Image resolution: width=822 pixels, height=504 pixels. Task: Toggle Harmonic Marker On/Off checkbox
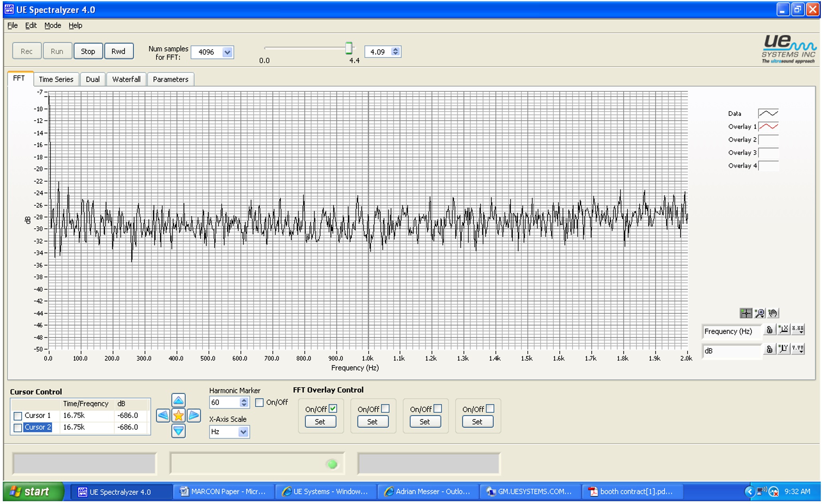click(x=259, y=402)
